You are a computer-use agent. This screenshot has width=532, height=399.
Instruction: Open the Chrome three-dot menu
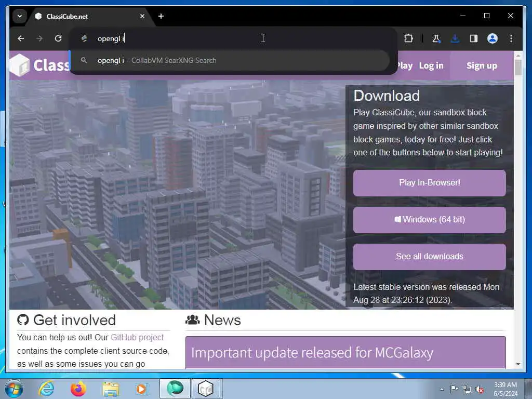(x=511, y=38)
